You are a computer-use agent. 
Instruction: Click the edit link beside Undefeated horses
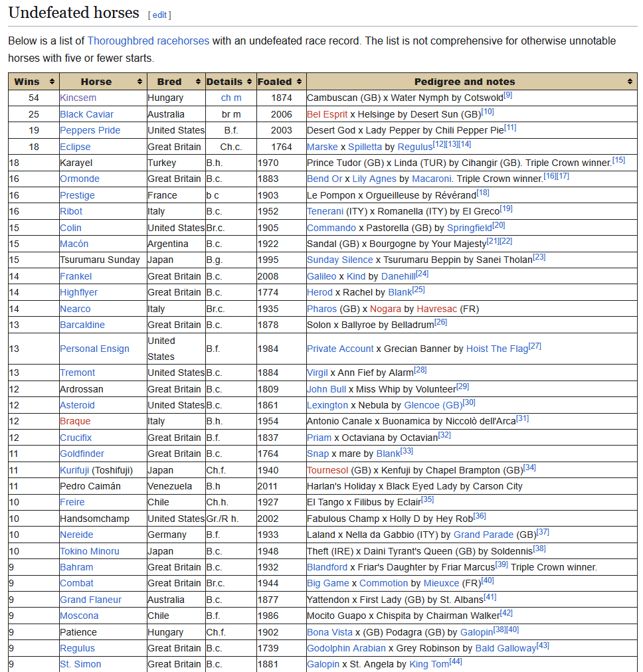[159, 15]
